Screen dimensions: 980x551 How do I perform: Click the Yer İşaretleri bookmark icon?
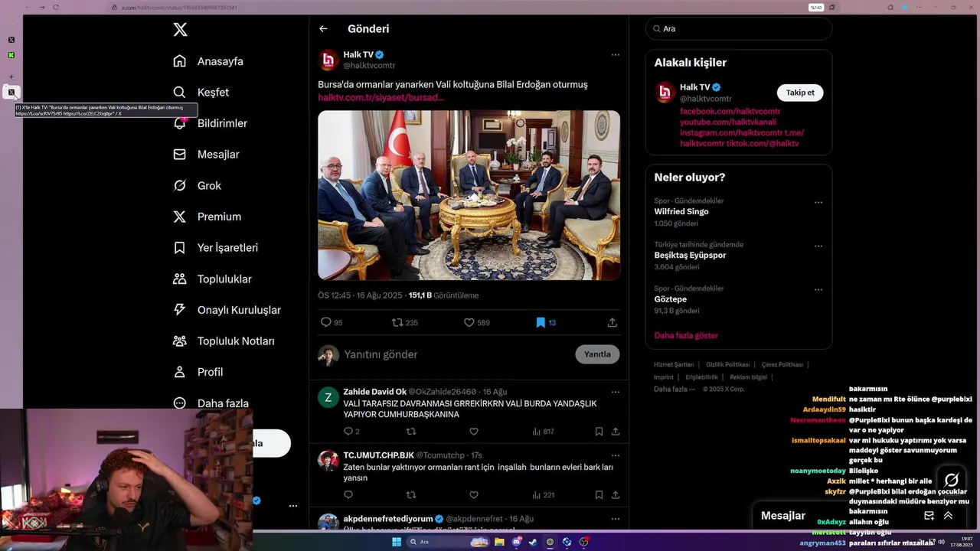click(x=179, y=248)
